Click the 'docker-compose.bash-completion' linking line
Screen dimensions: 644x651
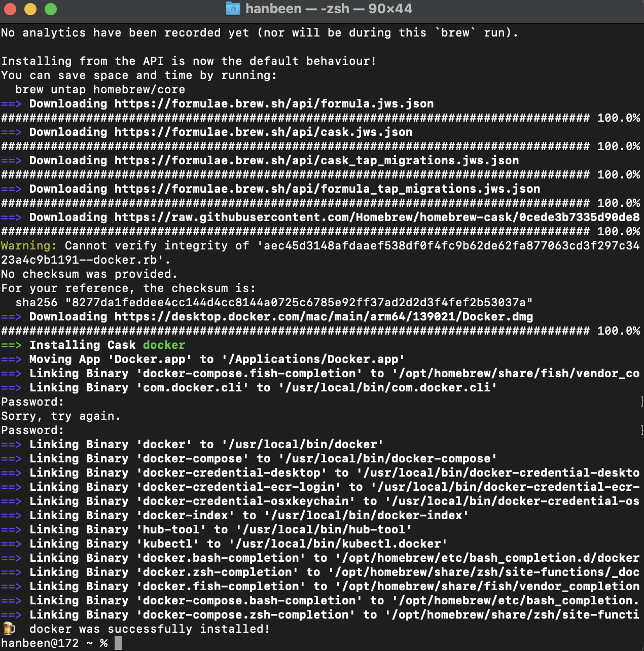320,600
